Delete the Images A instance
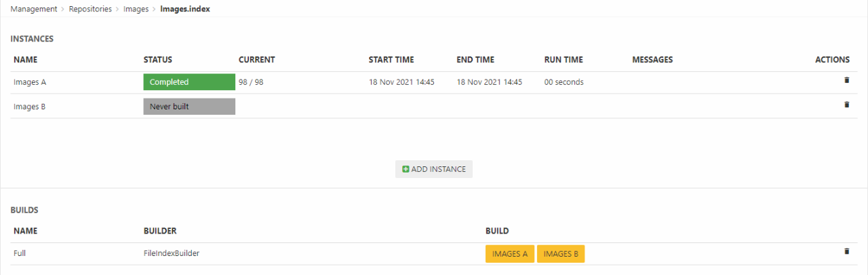 846,80
